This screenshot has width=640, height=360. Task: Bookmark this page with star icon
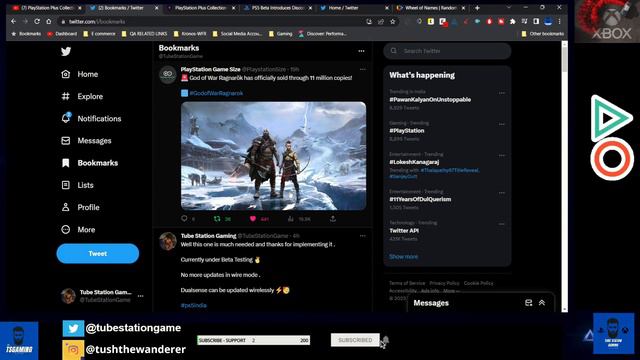[x=393, y=21]
